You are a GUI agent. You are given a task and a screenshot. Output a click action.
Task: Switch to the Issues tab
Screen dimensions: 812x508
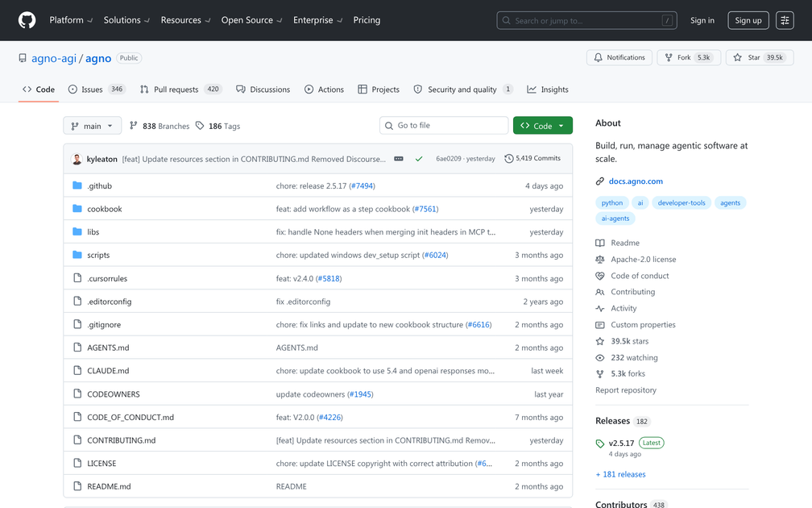click(x=97, y=90)
